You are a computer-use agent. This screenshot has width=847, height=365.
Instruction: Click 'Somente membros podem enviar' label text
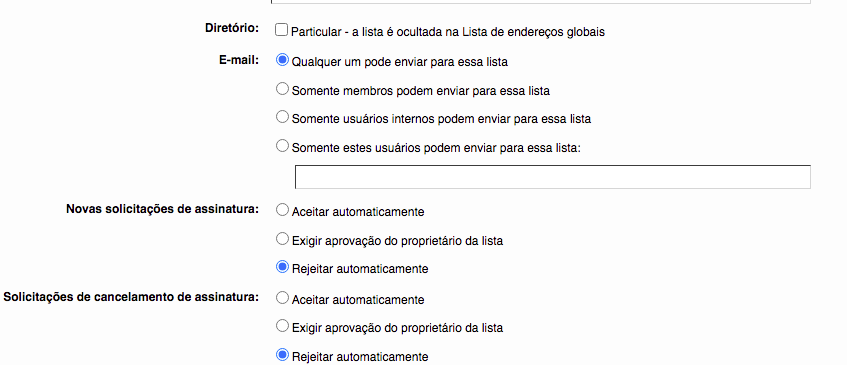[x=421, y=91]
